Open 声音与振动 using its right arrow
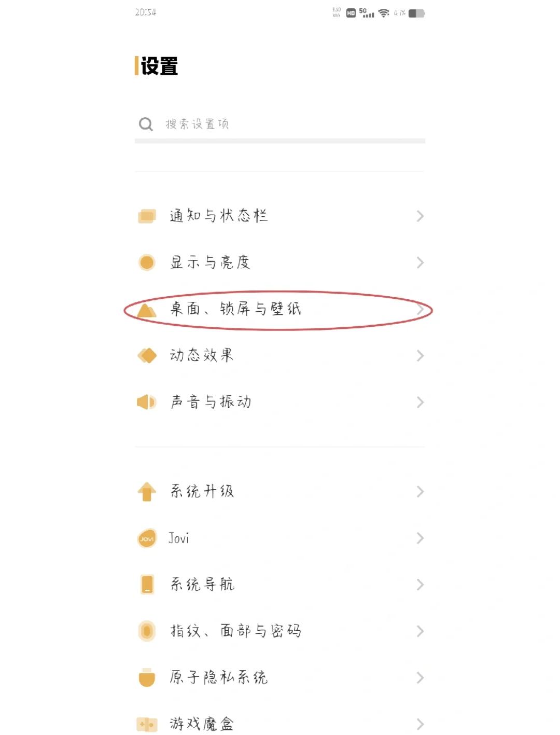The width and height of the screenshot is (560, 735). [421, 401]
